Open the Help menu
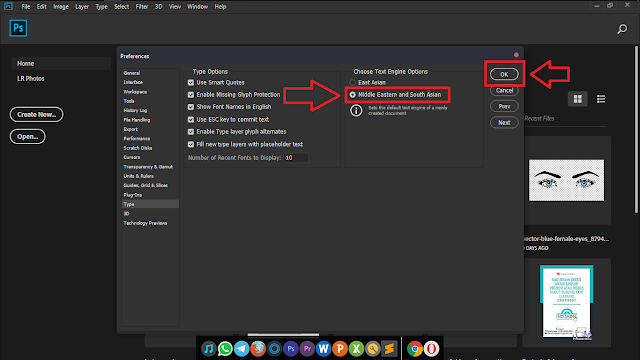This screenshot has height=360, width=640. [x=220, y=7]
